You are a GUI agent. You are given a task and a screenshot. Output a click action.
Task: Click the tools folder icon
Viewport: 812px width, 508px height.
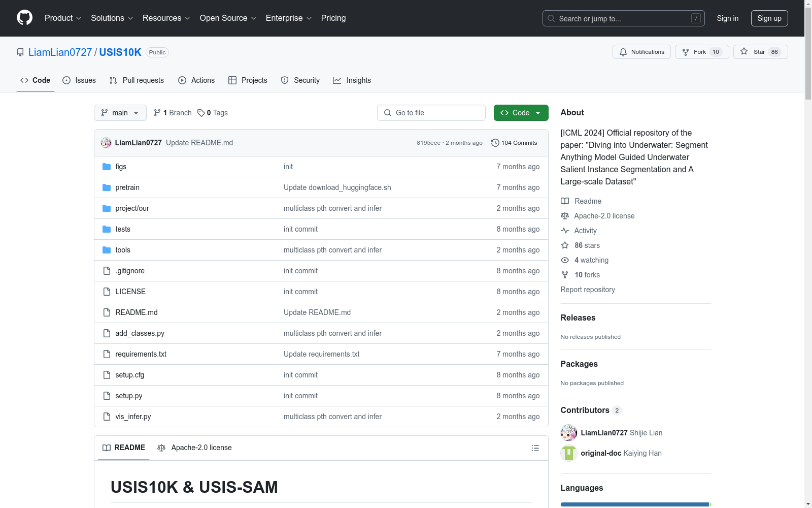click(x=107, y=250)
